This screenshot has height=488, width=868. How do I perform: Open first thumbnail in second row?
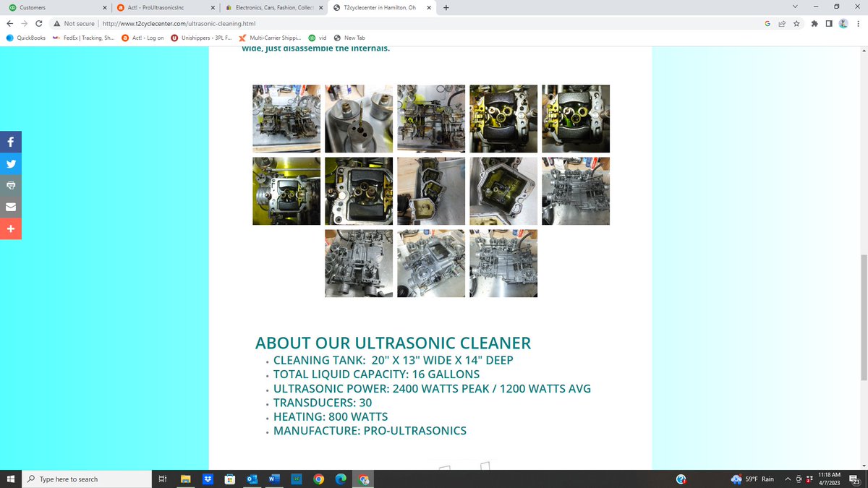[x=286, y=191]
